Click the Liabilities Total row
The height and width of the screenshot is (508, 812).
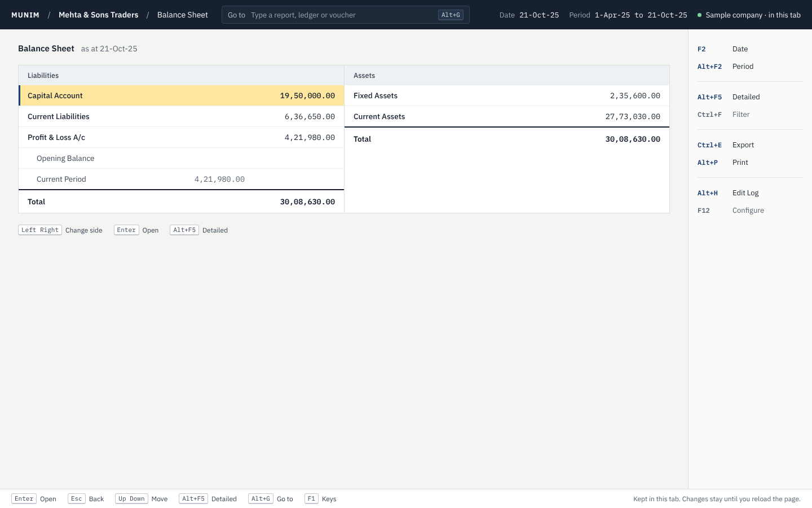click(181, 202)
